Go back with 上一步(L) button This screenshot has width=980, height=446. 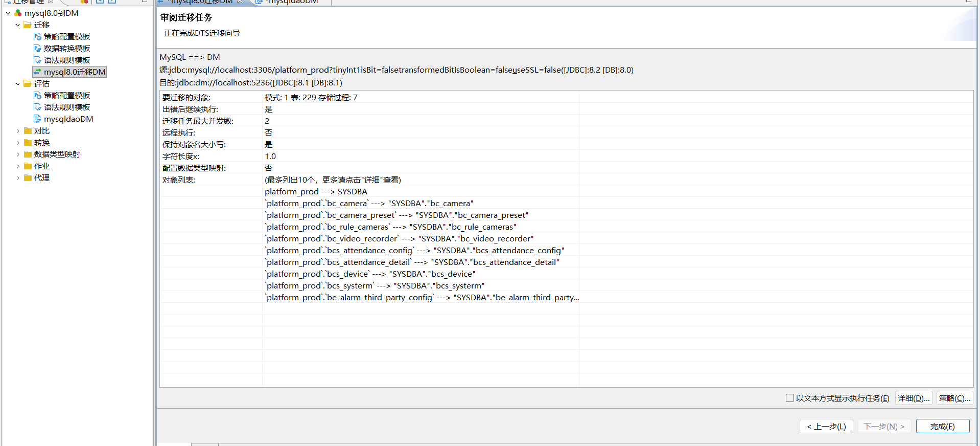point(826,426)
